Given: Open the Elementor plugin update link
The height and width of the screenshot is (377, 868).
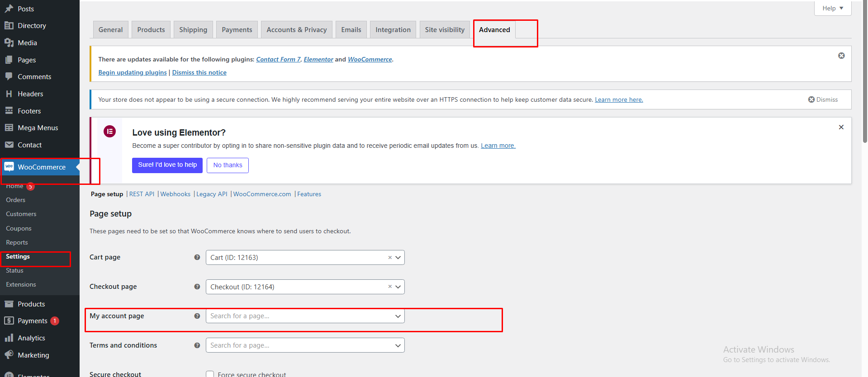Looking at the screenshot, I should 318,59.
